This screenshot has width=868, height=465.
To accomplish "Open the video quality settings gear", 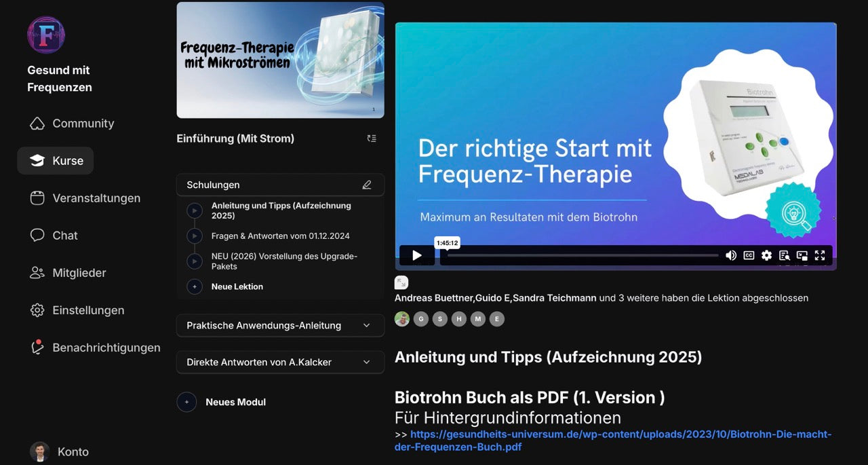I will click(x=766, y=255).
